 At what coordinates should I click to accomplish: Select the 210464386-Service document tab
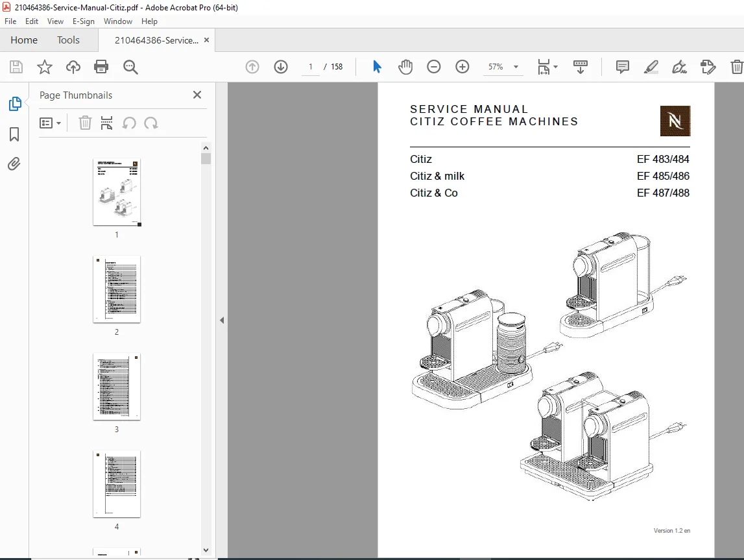156,40
